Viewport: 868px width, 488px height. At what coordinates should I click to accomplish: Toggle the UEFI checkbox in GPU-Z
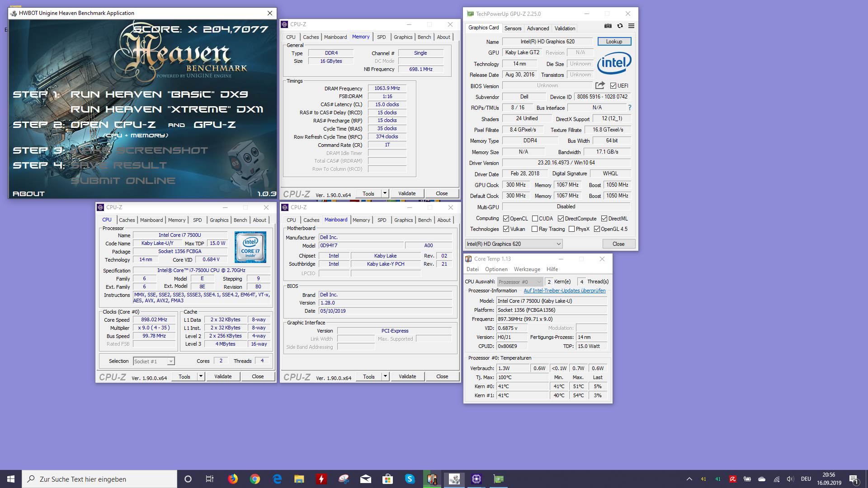[613, 85]
